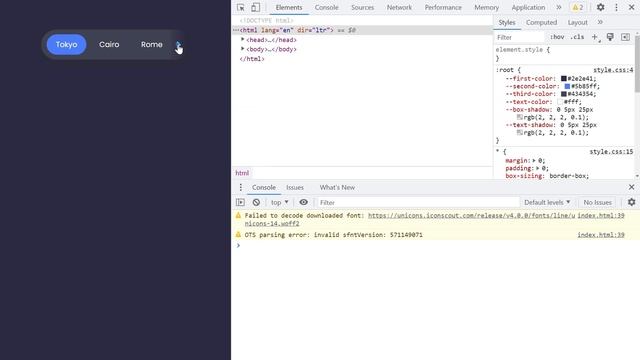
Task: Toggle the :hov element state button
Action: click(x=557, y=37)
